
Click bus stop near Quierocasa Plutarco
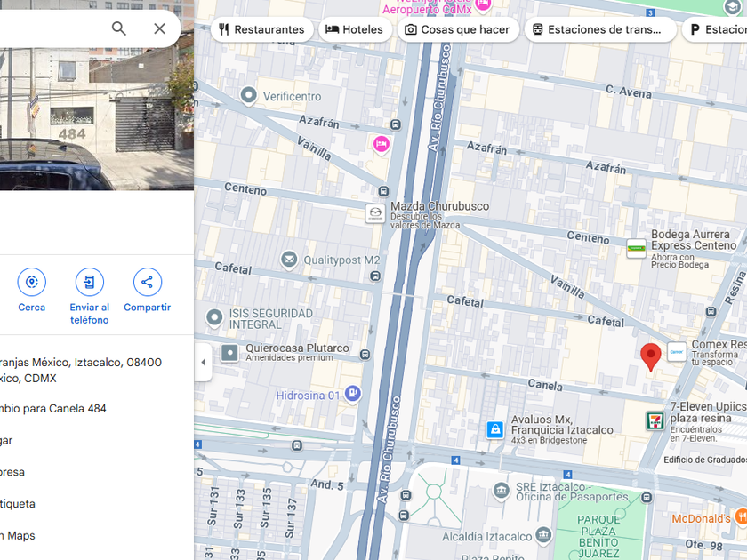(x=365, y=355)
